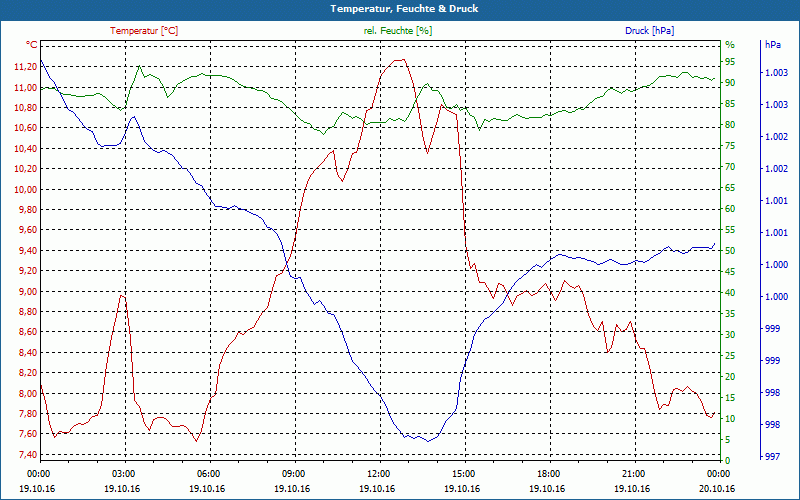Click green humidity axis value '40'
800x500 pixels.
tap(730, 293)
